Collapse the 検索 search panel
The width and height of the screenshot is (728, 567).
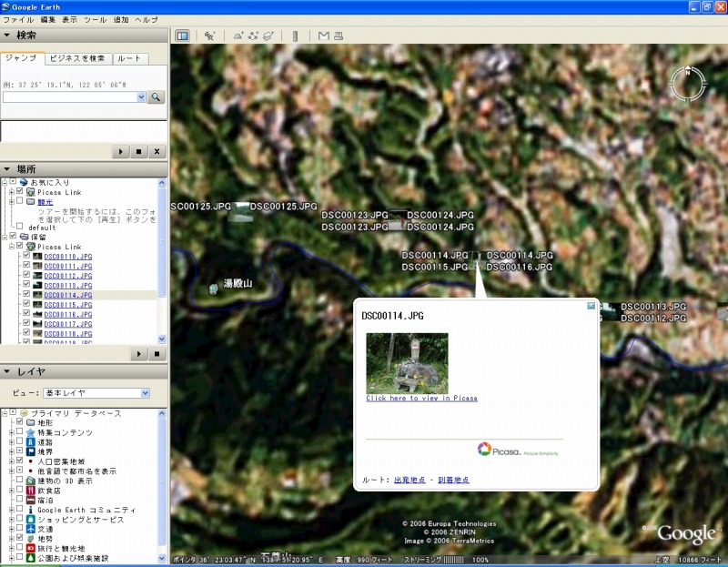[8, 35]
